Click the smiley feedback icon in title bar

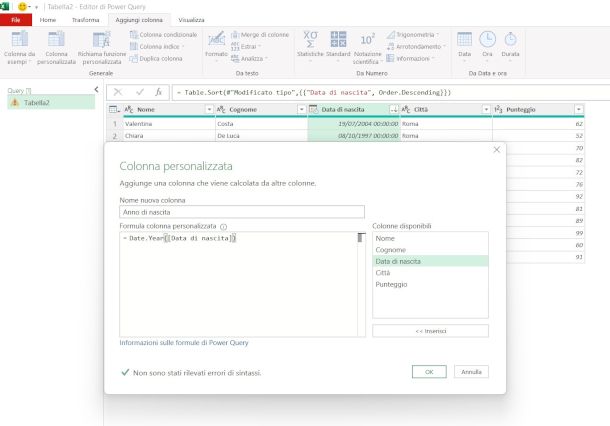click(23, 7)
